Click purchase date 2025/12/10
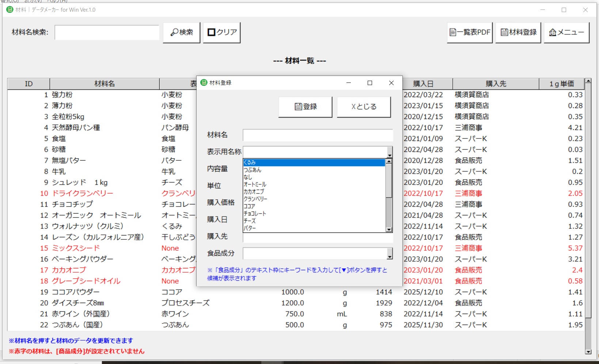 423,292
